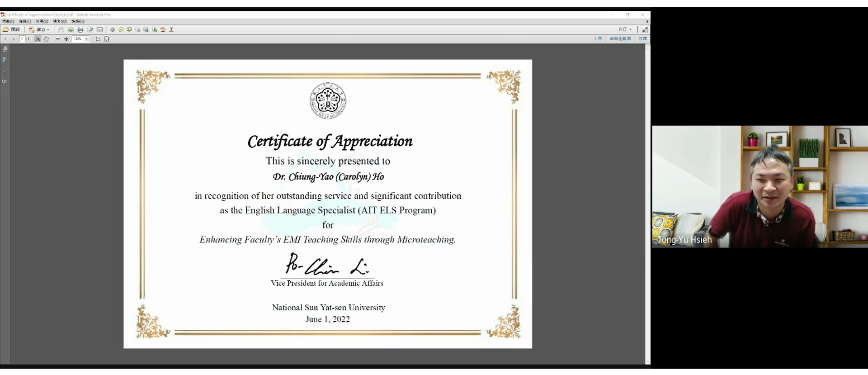
Task: Click the gear settings toolbar icon
Action: (113, 29)
